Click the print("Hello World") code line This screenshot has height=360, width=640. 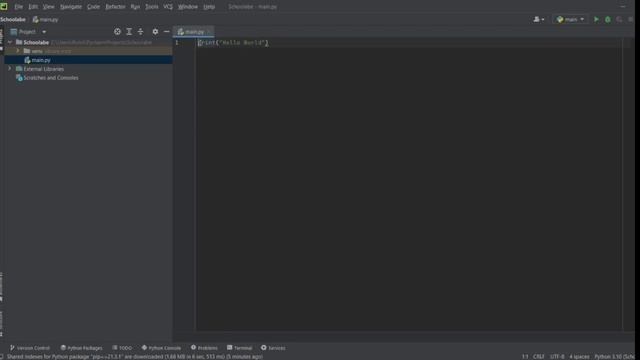[x=233, y=42]
